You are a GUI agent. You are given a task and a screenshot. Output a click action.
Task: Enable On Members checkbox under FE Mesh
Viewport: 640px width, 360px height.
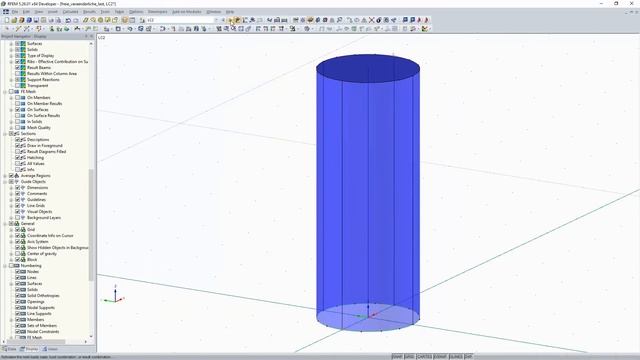[18, 98]
